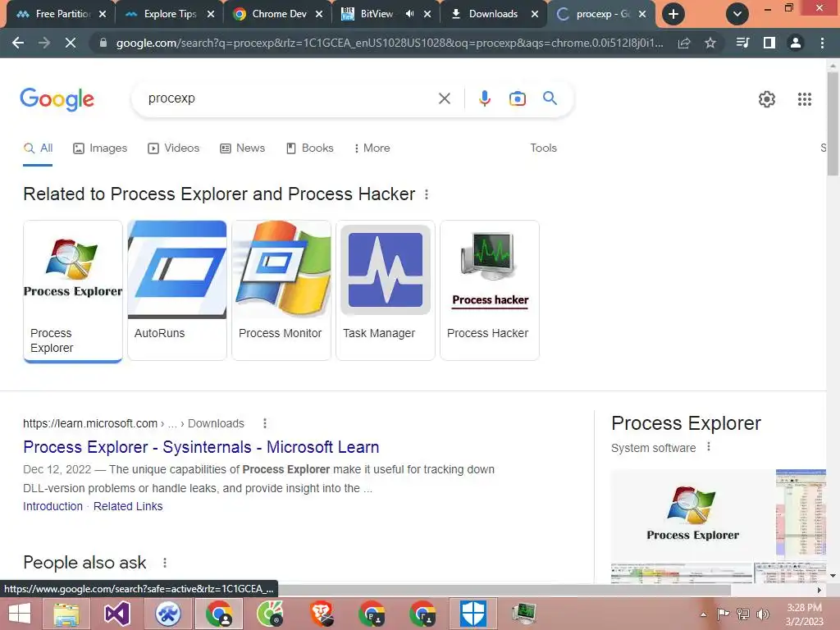This screenshot has width=840, height=630.
Task: Open Brave browser on taskbar
Action: coord(322,614)
